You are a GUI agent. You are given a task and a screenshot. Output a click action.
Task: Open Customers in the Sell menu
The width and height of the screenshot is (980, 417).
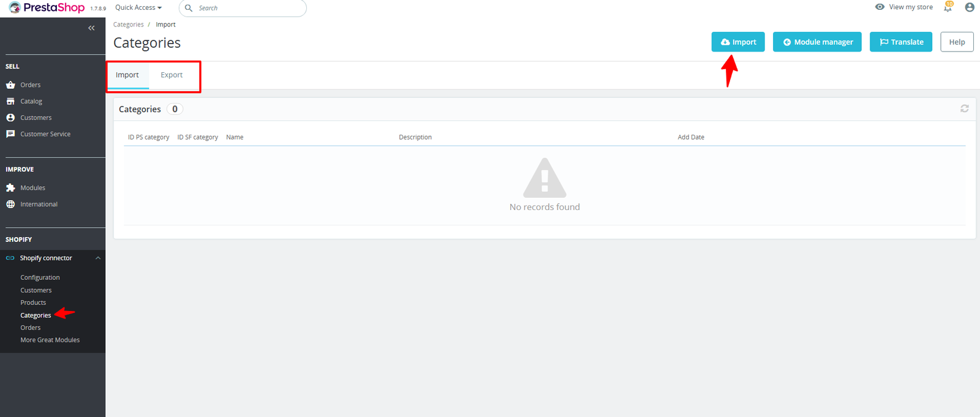(x=36, y=118)
